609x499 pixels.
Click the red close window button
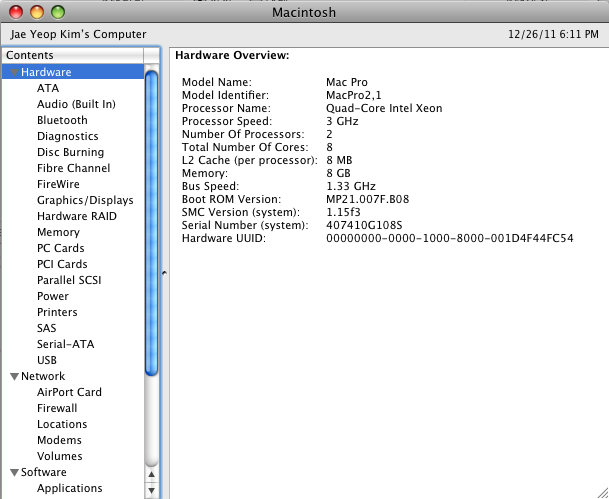point(17,13)
